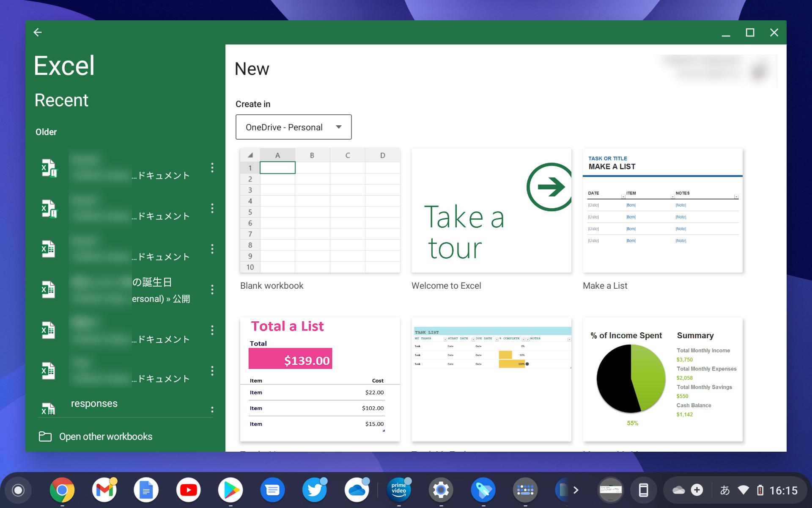Click the profile avatar in the top right
The height and width of the screenshot is (508, 812).
pos(758,71)
